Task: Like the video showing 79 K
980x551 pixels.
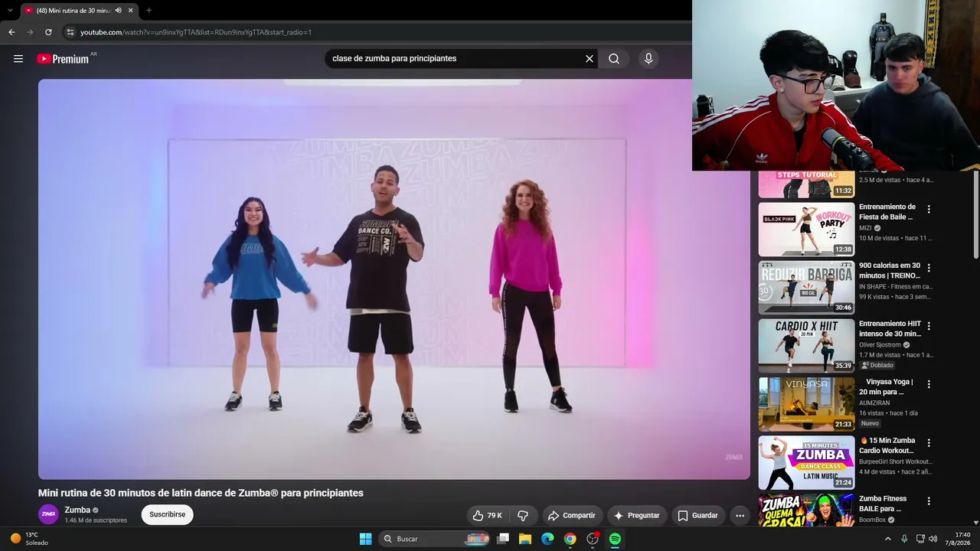Action: pos(487,516)
